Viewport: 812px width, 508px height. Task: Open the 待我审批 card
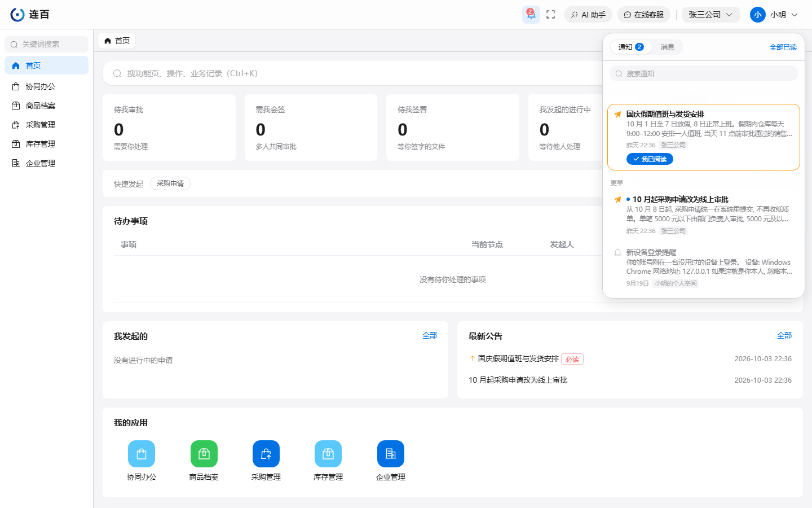click(169, 128)
